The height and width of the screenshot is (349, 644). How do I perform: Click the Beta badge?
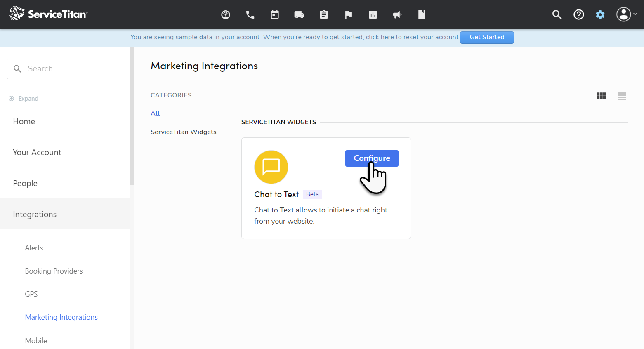pyautogui.click(x=312, y=194)
